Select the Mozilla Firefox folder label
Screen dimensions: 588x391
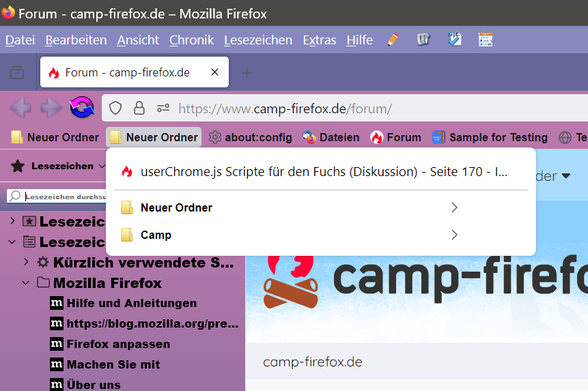pyautogui.click(x=107, y=283)
